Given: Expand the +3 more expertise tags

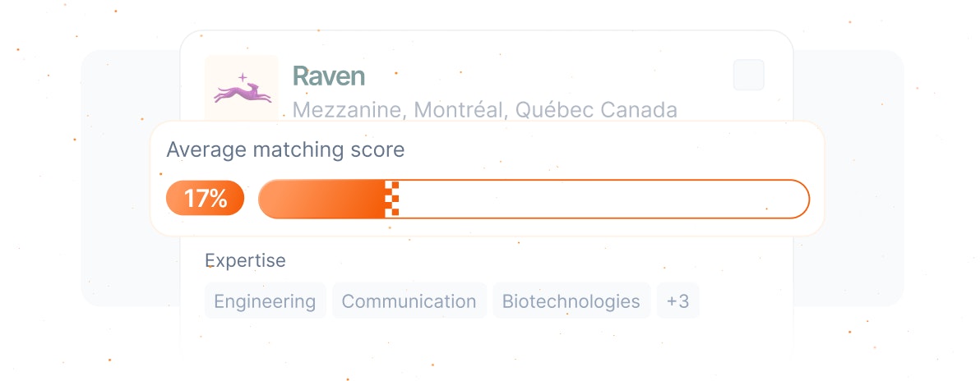Looking at the screenshot, I should pyautogui.click(x=678, y=301).
